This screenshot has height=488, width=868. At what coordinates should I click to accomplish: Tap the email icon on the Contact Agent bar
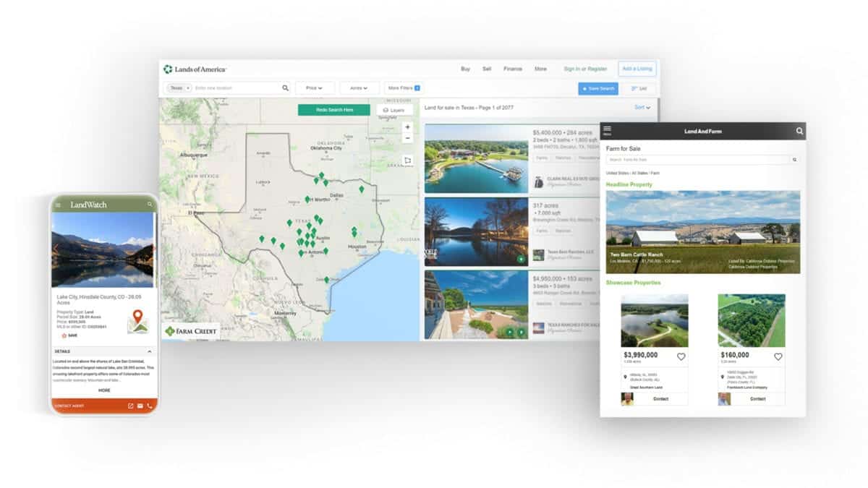(x=140, y=406)
